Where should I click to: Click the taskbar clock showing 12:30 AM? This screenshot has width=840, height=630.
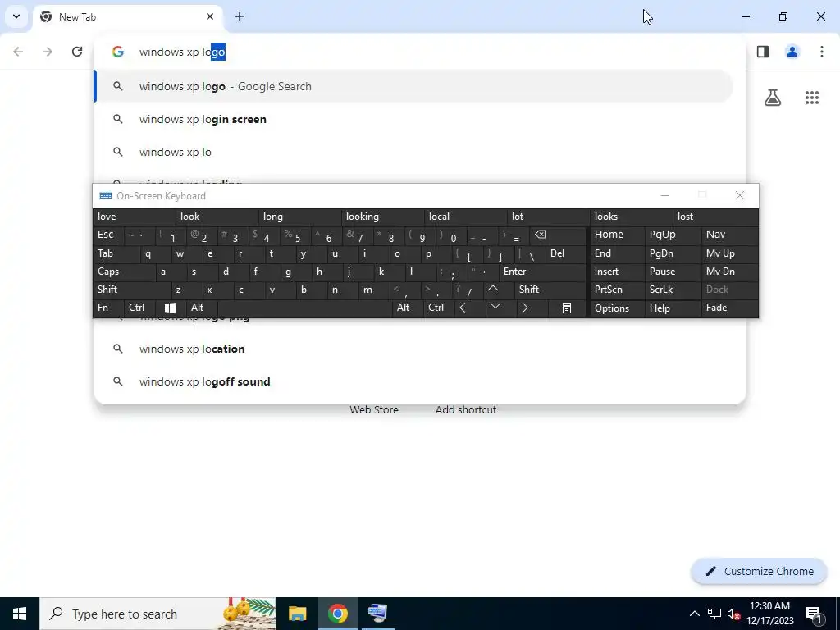[x=769, y=614]
